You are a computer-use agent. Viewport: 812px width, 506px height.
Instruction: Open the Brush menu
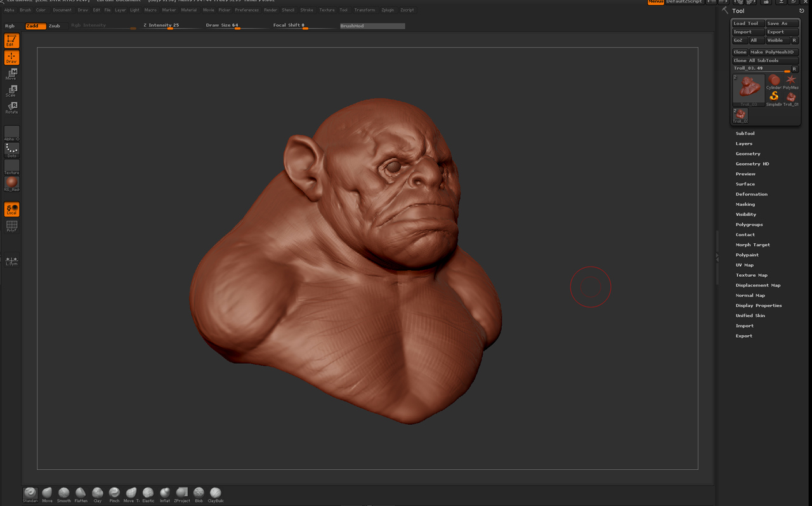(x=25, y=10)
